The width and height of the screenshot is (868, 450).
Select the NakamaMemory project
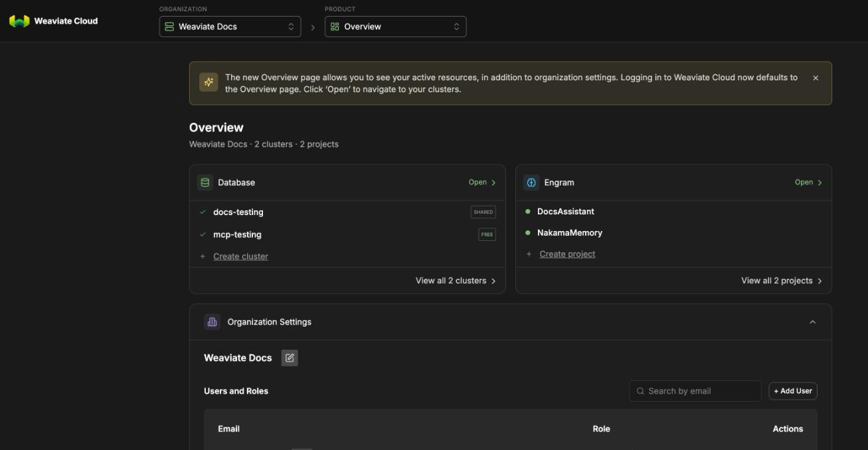point(570,233)
